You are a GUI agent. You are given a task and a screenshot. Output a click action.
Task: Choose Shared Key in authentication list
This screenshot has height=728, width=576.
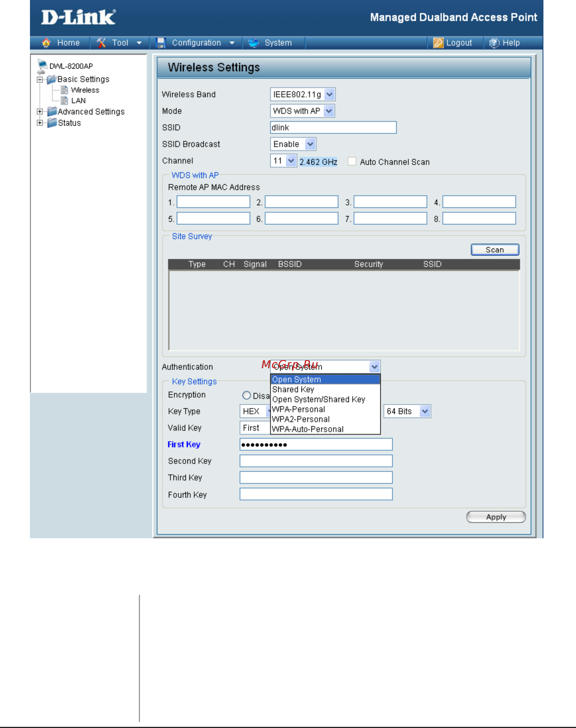coord(325,389)
